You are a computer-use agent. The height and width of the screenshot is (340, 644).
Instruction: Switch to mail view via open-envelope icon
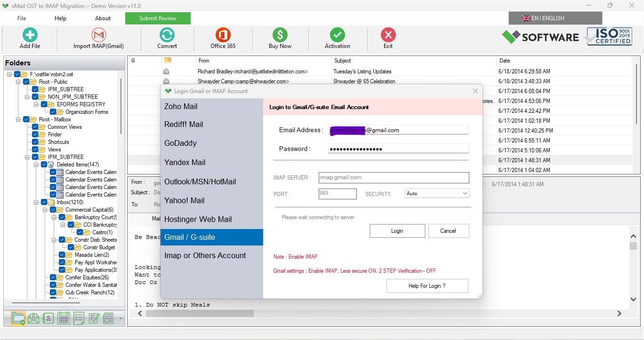tap(33, 318)
